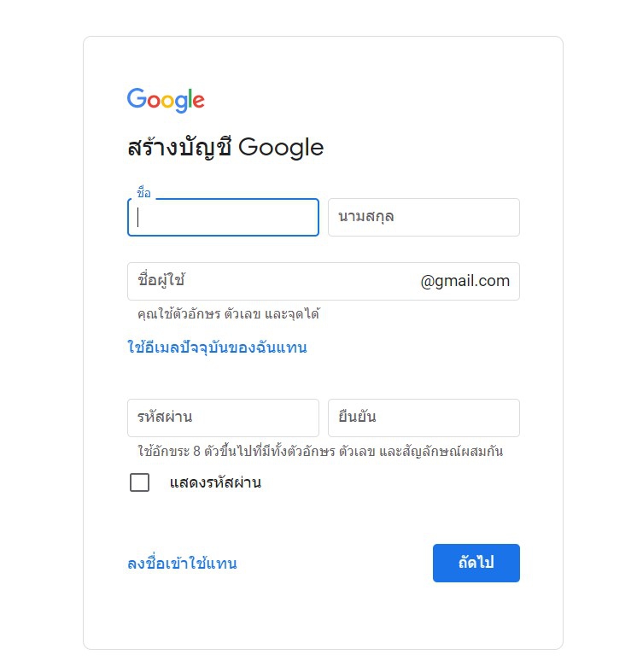Open the ใช้อีเมลปัจจุบันของฉันแทน link
637x672 pixels.
click(x=217, y=348)
